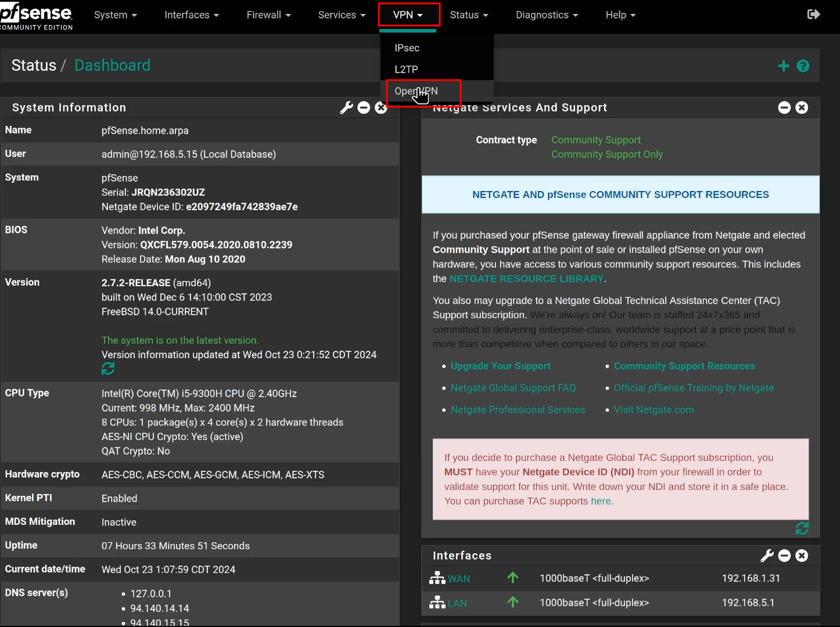840x627 pixels.
Task: Click Netgate Device ID value e2097249fa742839ae7e
Action: [242, 207]
